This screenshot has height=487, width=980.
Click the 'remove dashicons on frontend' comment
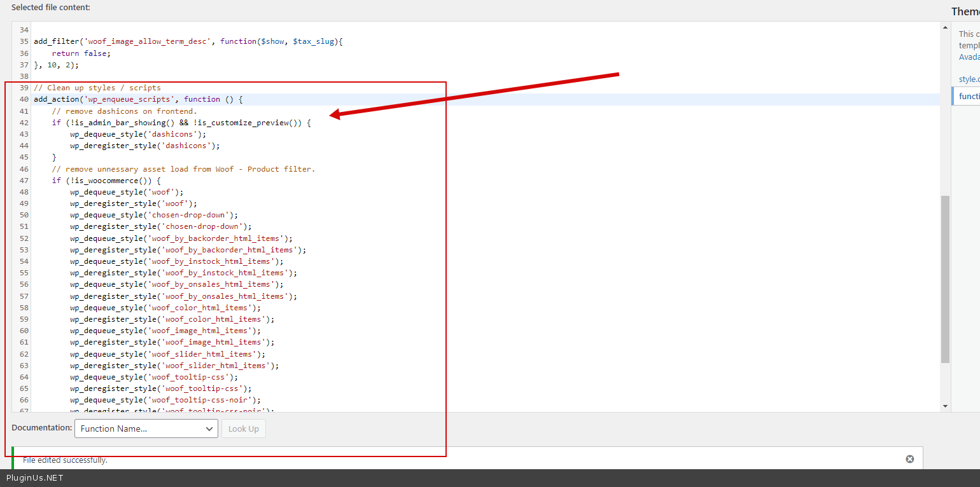pyautogui.click(x=124, y=111)
